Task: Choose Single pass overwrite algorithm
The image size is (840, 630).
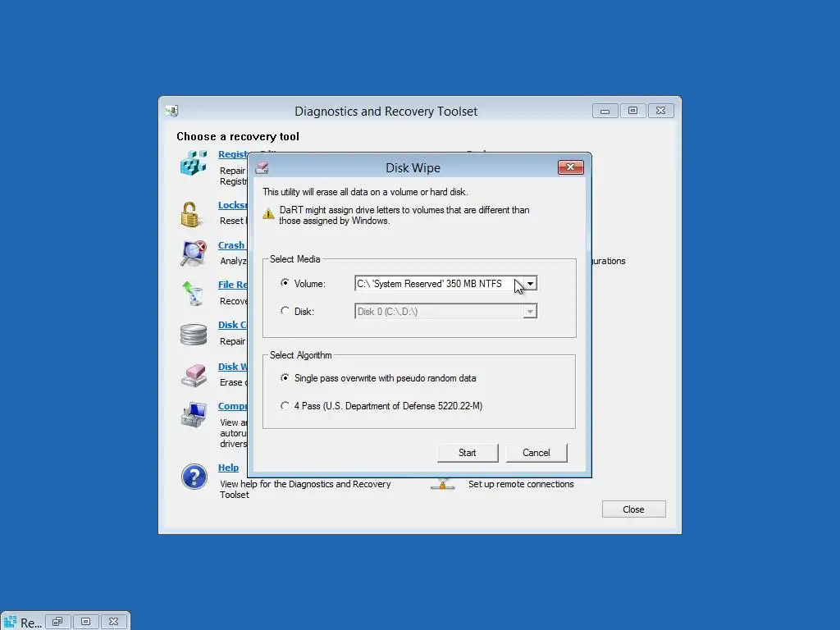Action: [x=285, y=377]
